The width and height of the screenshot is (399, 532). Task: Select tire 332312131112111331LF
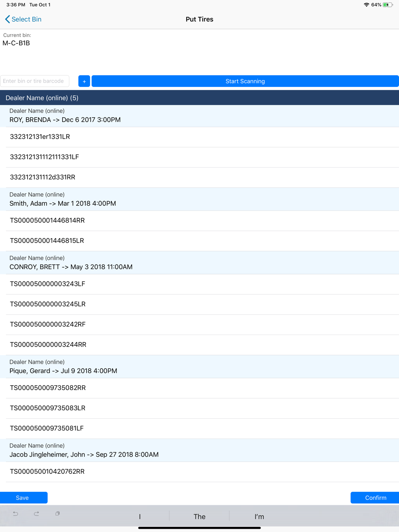coord(199,157)
